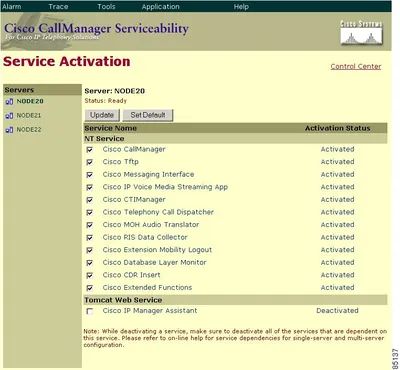Screen dimensions: 400x370
Task: Click Cisco Telephony Call Dispatcher text
Action: tap(158, 212)
